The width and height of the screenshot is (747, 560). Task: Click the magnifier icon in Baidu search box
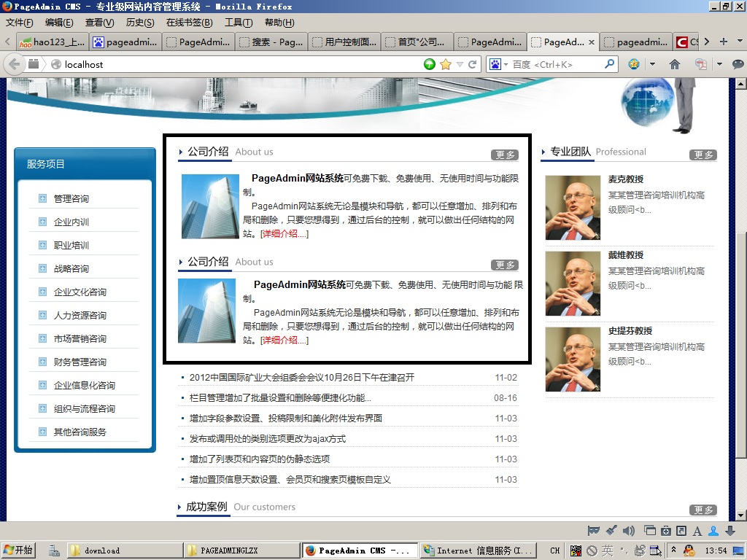(609, 64)
